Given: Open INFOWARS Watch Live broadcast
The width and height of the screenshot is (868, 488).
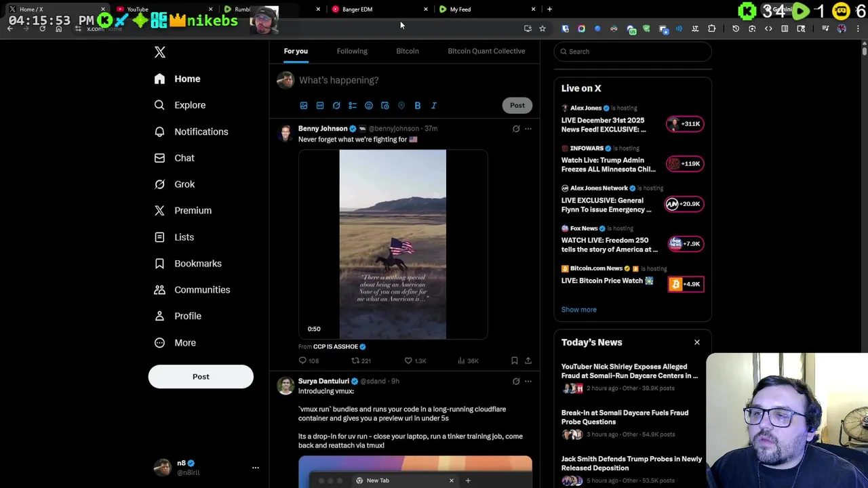Looking at the screenshot, I should [608, 165].
